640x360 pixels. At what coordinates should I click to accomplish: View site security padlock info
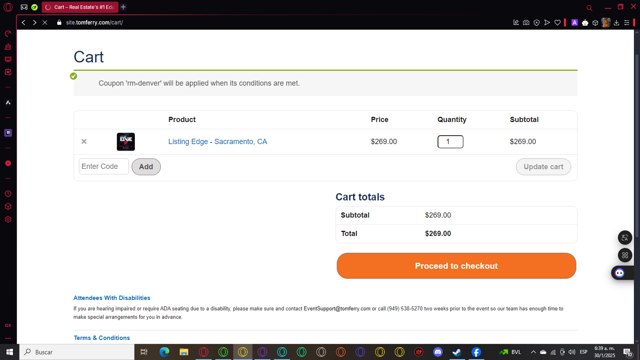tap(59, 22)
